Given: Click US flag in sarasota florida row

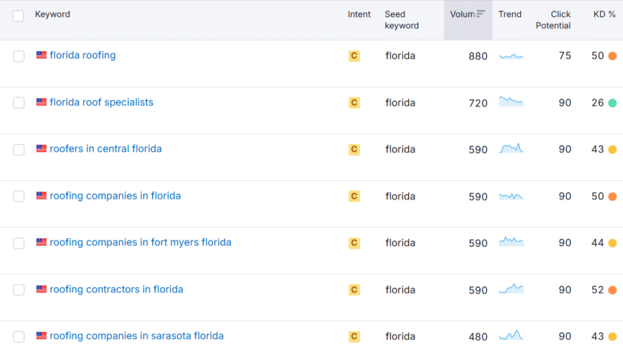Looking at the screenshot, I should tap(41, 335).
